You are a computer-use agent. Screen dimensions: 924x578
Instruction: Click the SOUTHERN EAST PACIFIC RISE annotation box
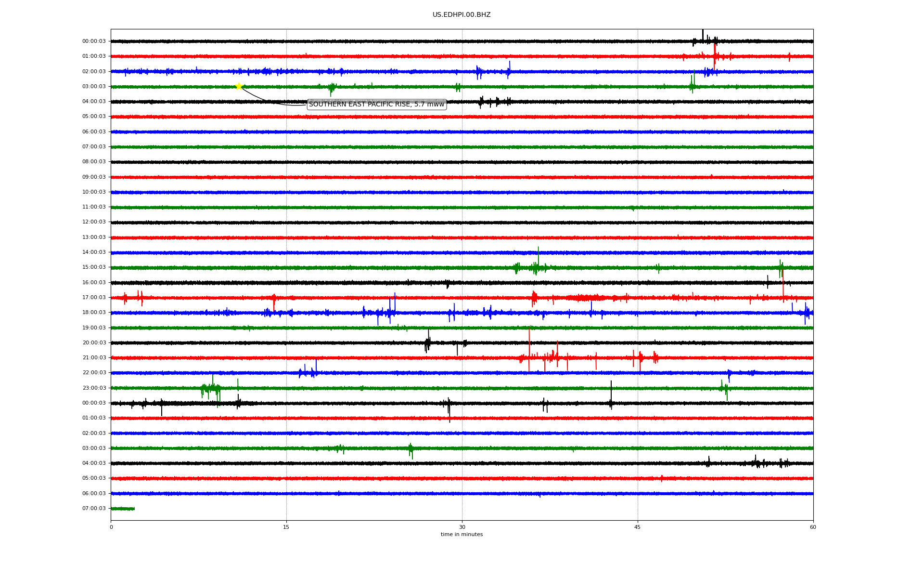[377, 105]
